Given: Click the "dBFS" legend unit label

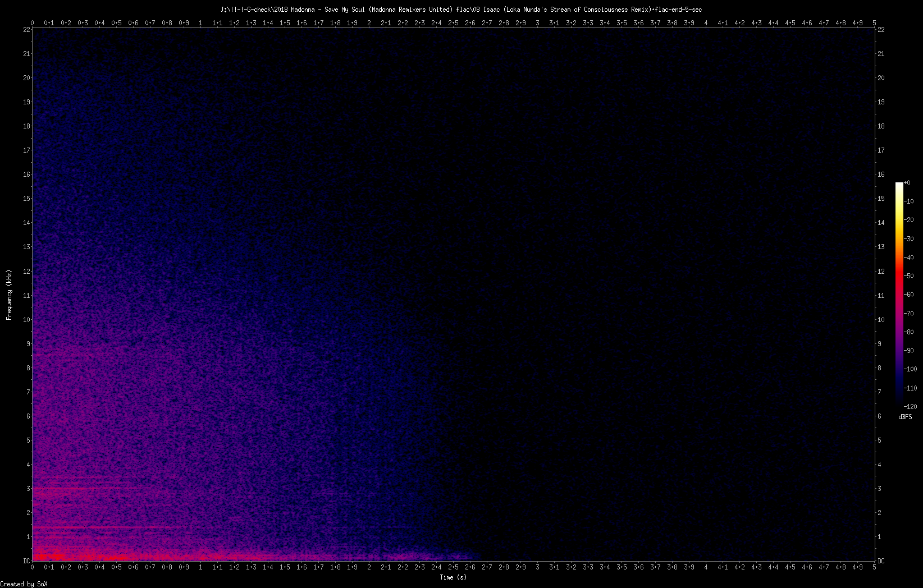Looking at the screenshot, I should pyautogui.click(x=905, y=417).
